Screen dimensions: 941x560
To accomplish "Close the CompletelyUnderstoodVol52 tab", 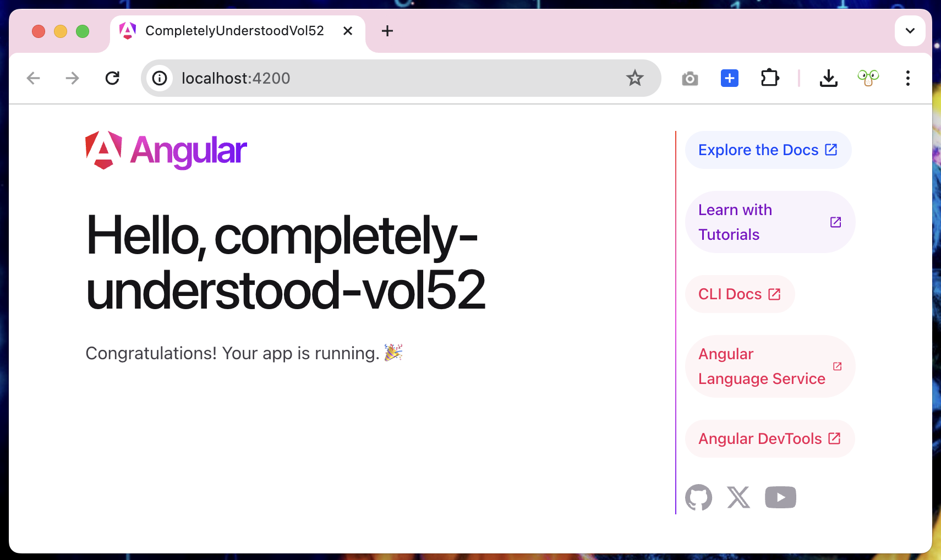I will pyautogui.click(x=348, y=31).
